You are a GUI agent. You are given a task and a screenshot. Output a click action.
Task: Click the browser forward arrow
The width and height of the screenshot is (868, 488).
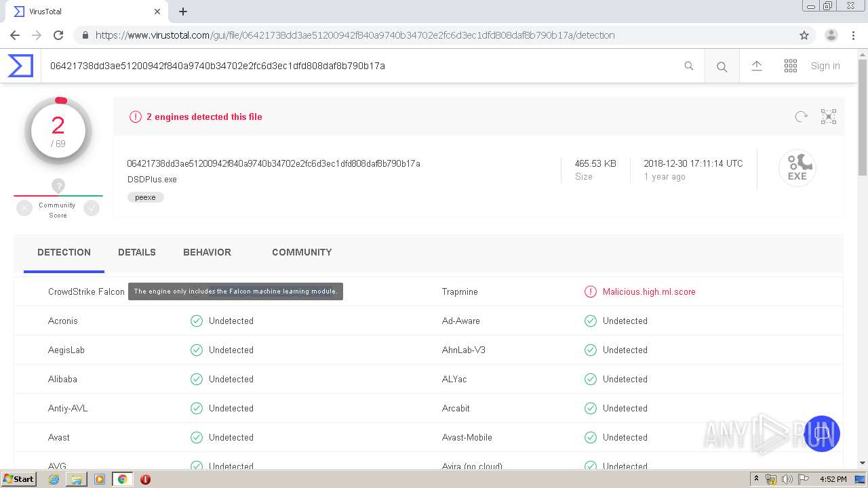click(37, 35)
